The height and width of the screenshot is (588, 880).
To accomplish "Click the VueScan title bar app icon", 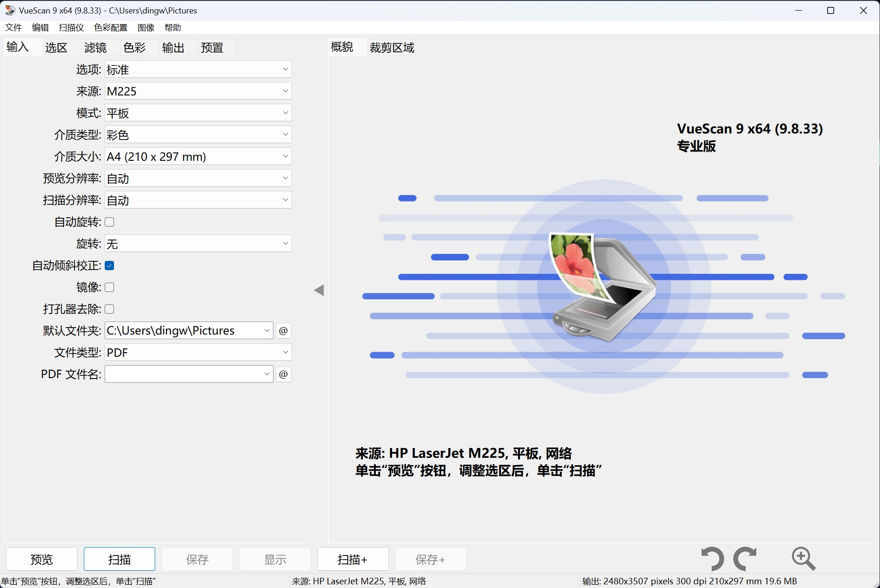I will pyautogui.click(x=10, y=10).
